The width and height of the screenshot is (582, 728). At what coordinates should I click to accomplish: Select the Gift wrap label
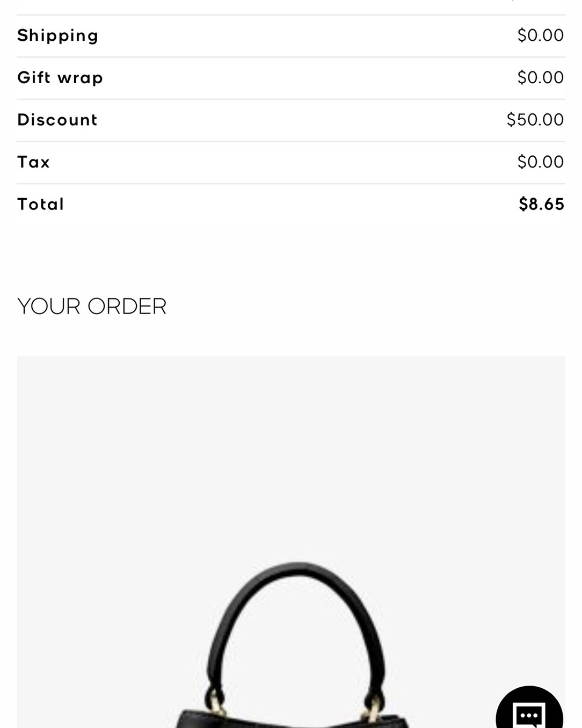60,78
